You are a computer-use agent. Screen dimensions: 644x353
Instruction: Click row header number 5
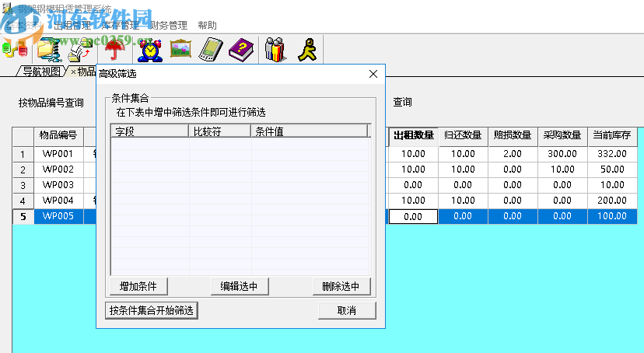pos(23,216)
